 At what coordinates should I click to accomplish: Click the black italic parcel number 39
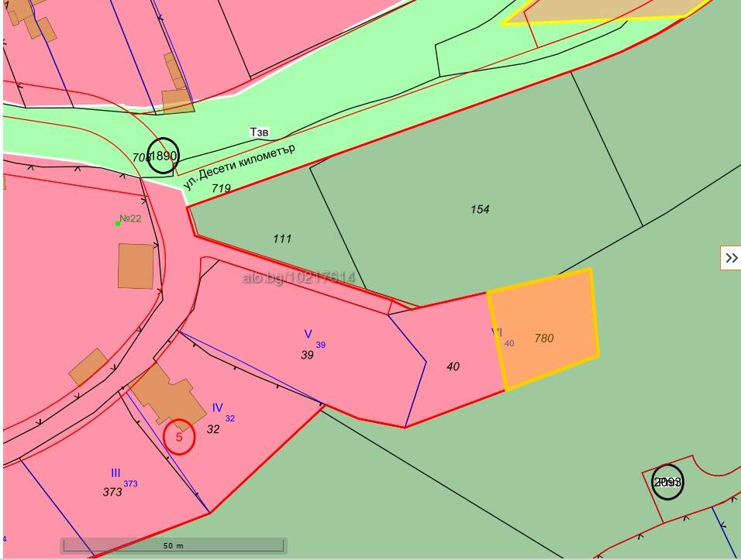pyautogui.click(x=307, y=355)
